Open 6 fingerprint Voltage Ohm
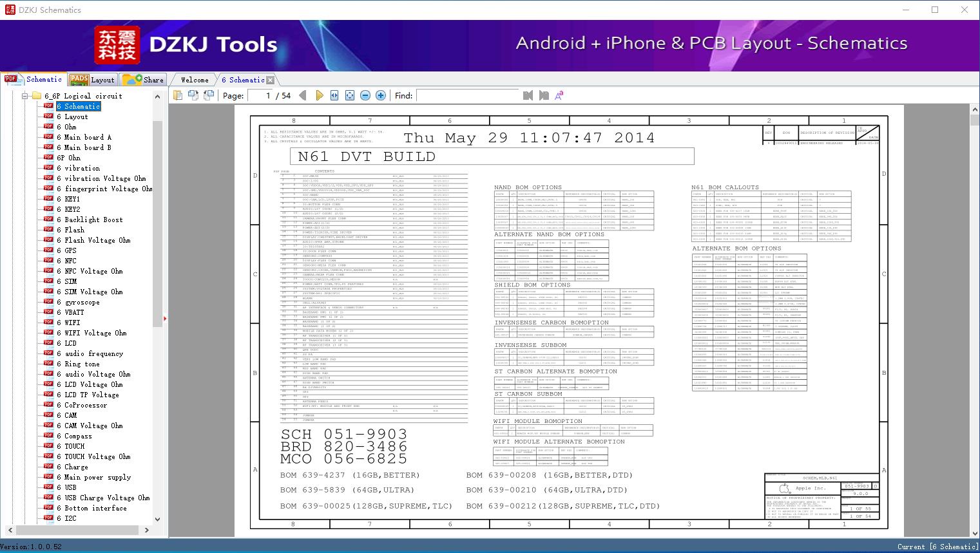Viewport: 980px width, 553px height. 104,189
